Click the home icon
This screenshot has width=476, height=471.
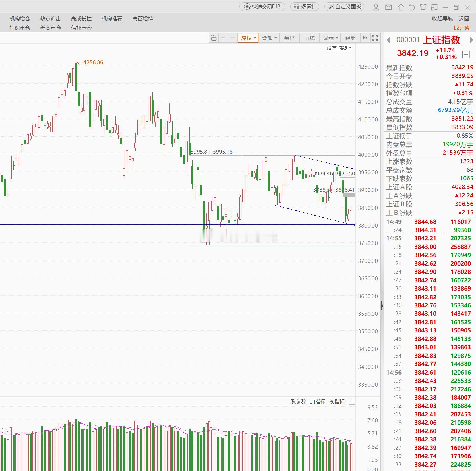(x=401, y=7)
